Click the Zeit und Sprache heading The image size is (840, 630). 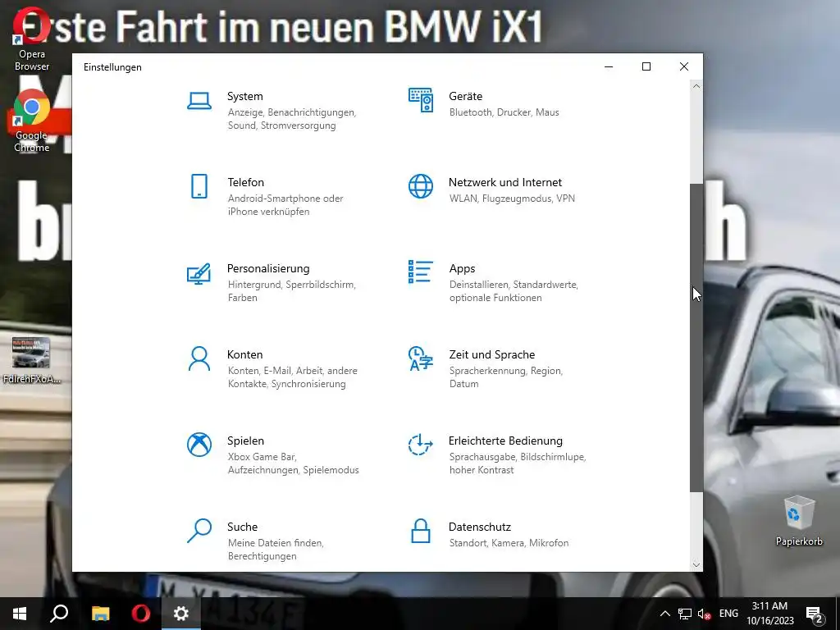492,354
